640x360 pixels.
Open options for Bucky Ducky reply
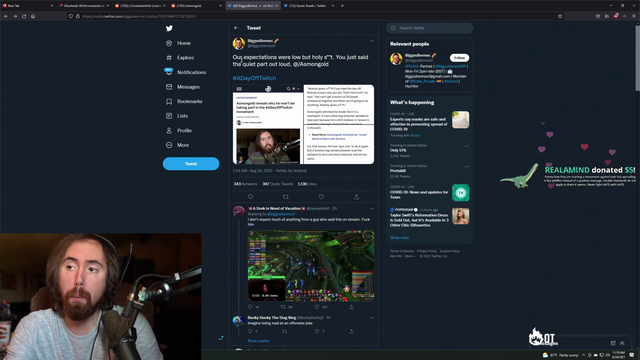371,318
